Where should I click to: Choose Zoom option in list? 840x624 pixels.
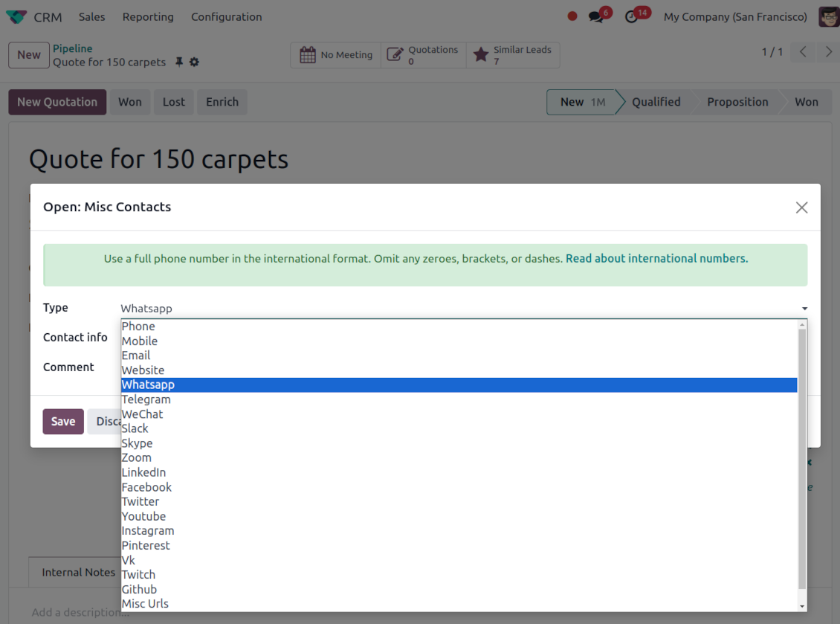459,458
